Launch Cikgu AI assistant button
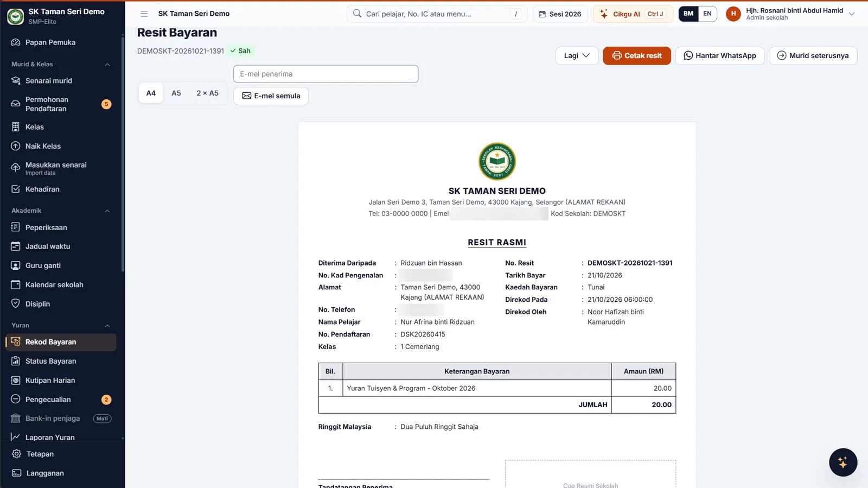This screenshot has height=488, width=868. click(633, 14)
